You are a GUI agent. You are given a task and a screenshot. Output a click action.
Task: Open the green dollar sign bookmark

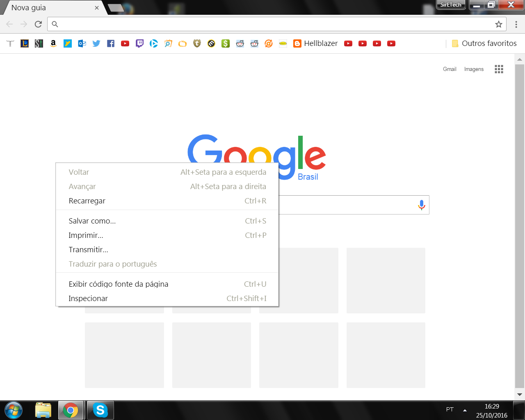[x=226, y=43]
